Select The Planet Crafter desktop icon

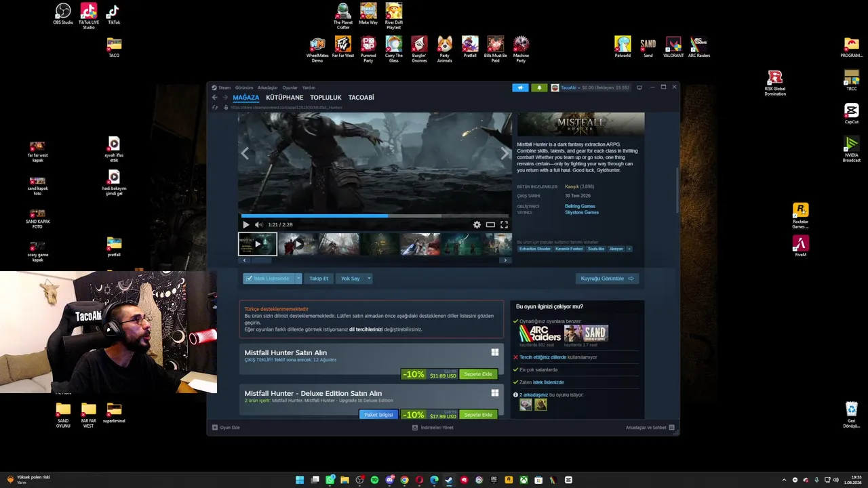tap(343, 16)
